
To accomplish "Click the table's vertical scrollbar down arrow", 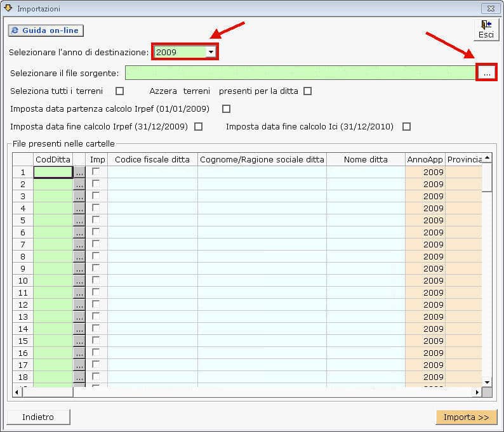I will (487, 382).
